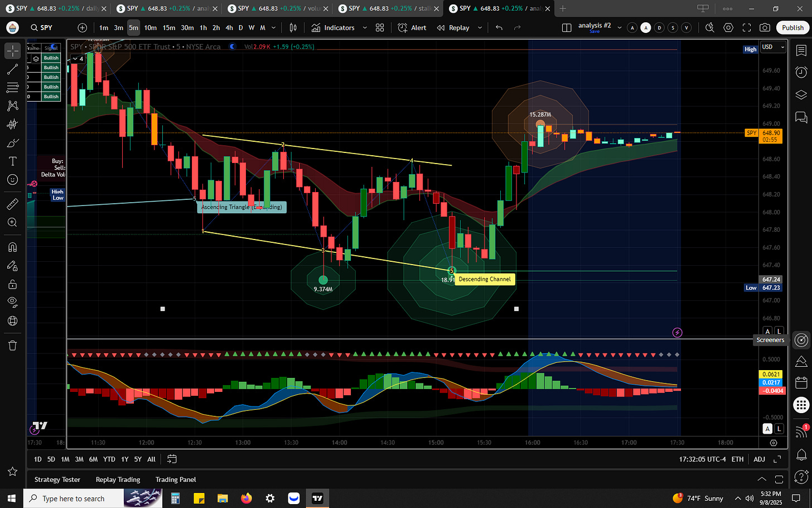Collapse the bottom panel with chevron
Image resolution: width=812 pixels, height=508 pixels.
pyautogui.click(x=761, y=480)
